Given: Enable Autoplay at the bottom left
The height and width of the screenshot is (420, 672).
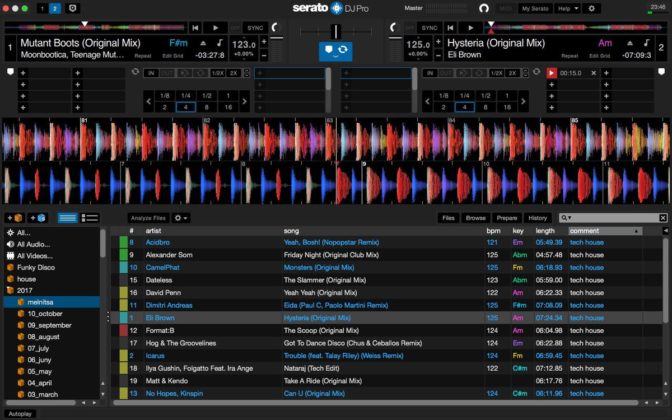Looking at the screenshot, I should pos(20,414).
